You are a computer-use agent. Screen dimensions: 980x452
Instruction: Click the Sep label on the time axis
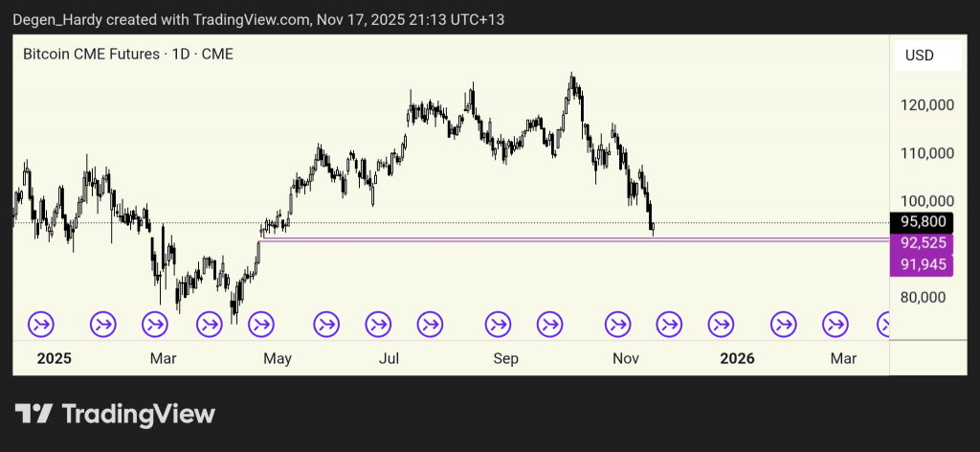(x=505, y=359)
